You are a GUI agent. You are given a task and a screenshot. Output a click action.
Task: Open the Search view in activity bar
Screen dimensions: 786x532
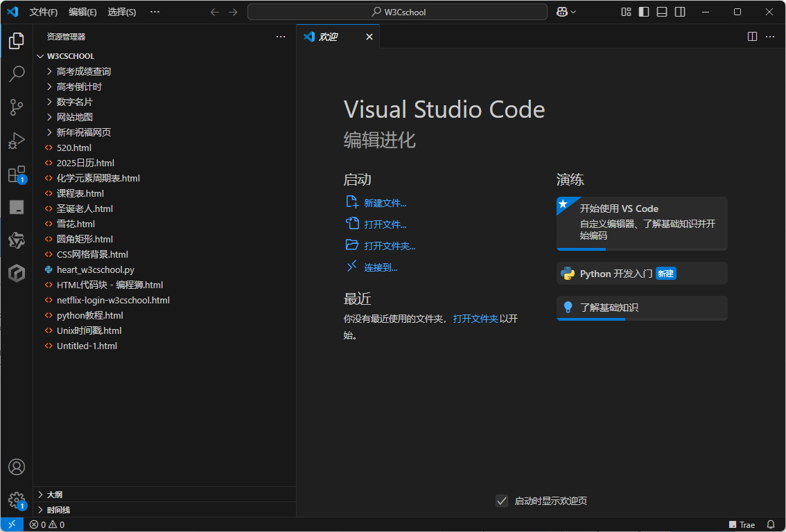pos(17,73)
